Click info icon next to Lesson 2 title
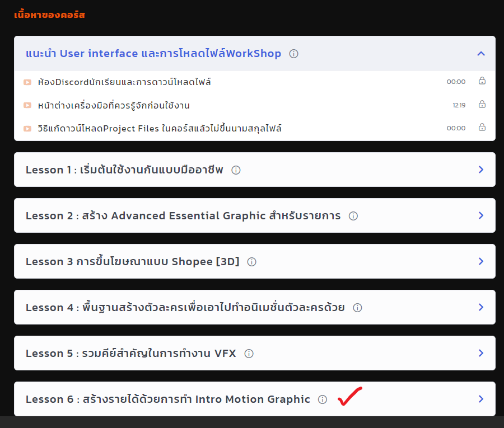504x428 pixels. tap(353, 216)
